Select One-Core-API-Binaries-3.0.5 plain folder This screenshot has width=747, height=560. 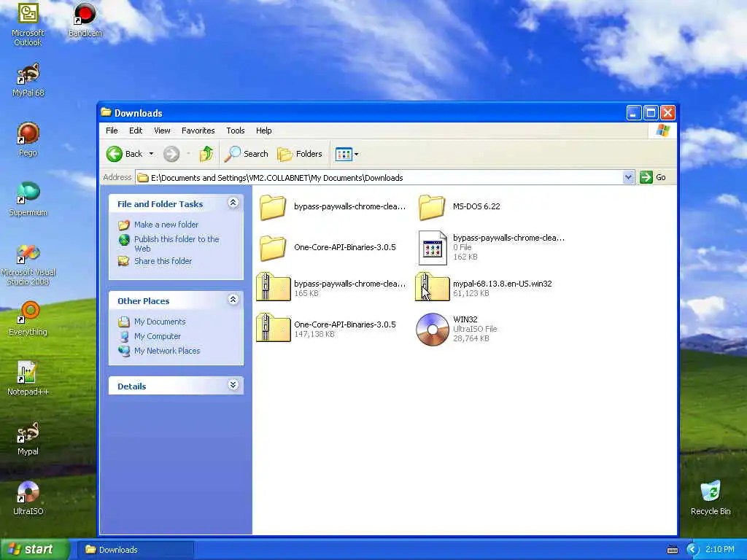328,248
